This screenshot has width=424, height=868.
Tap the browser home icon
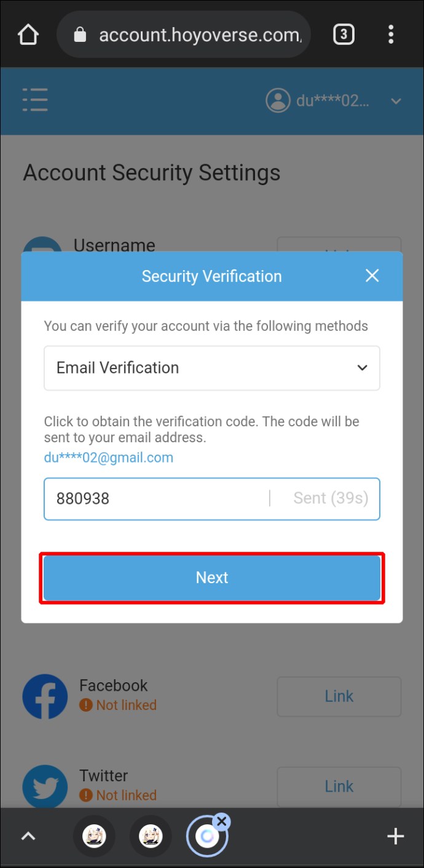(x=28, y=35)
